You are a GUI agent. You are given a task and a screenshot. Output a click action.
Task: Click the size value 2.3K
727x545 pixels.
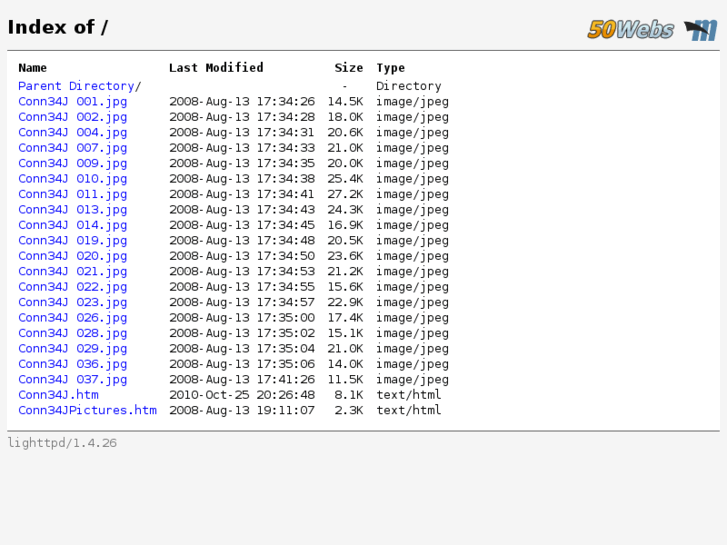349,410
